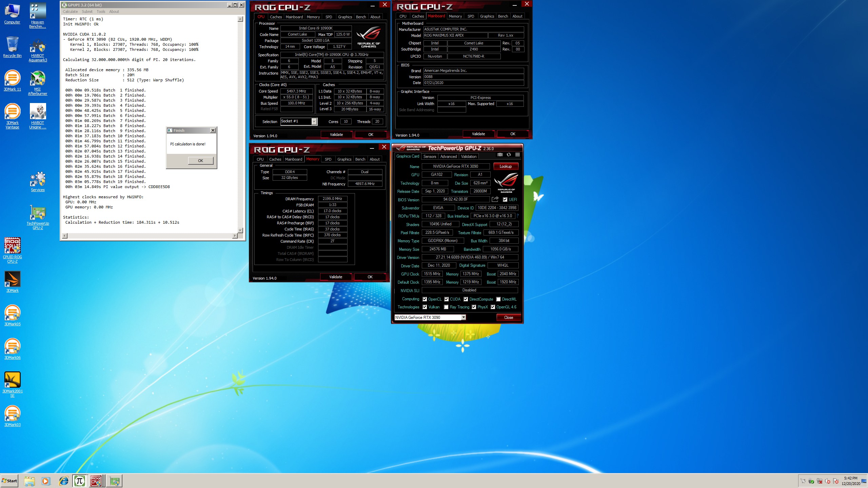Open Windows Media Player taskbar icon
The width and height of the screenshot is (868, 488).
click(x=46, y=481)
